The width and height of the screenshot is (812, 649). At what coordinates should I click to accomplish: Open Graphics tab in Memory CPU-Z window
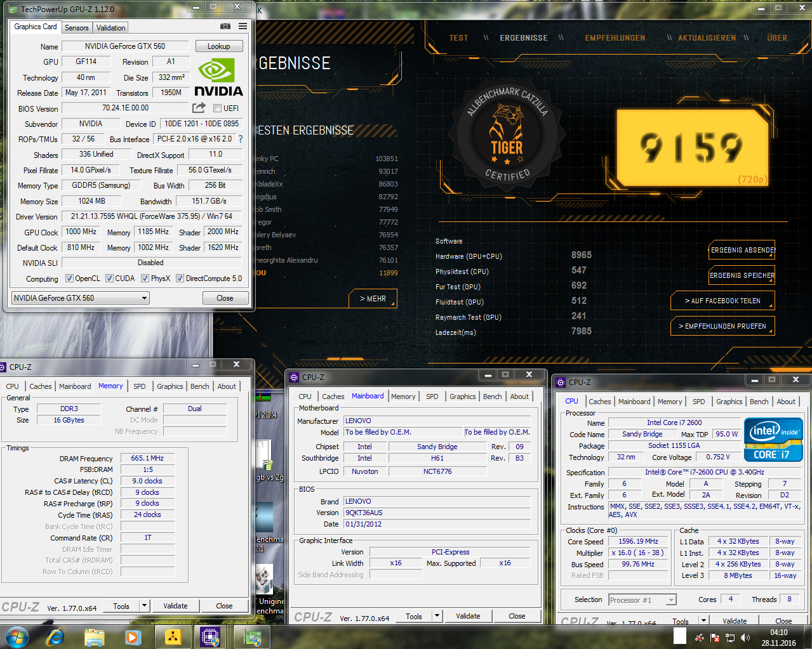pyautogui.click(x=170, y=386)
